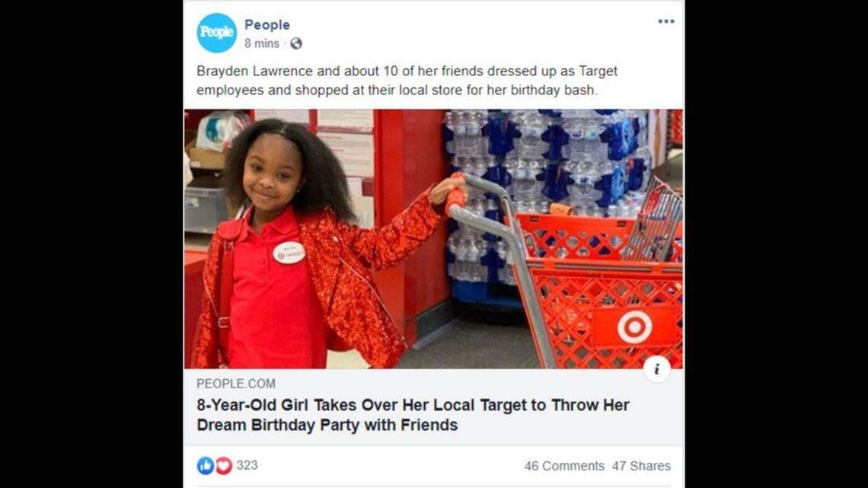This screenshot has width=868, height=488.
Task: Click the public audience globe icon
Action: point(296,44)
